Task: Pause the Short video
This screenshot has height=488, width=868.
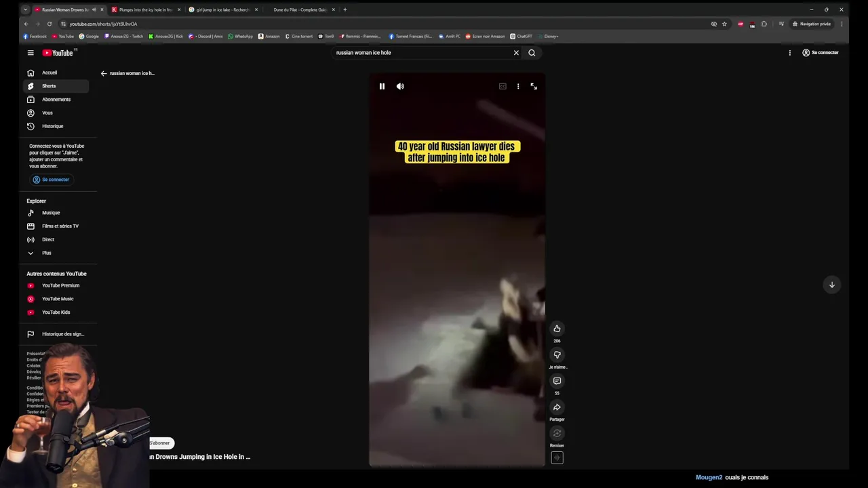Action: 382,86
